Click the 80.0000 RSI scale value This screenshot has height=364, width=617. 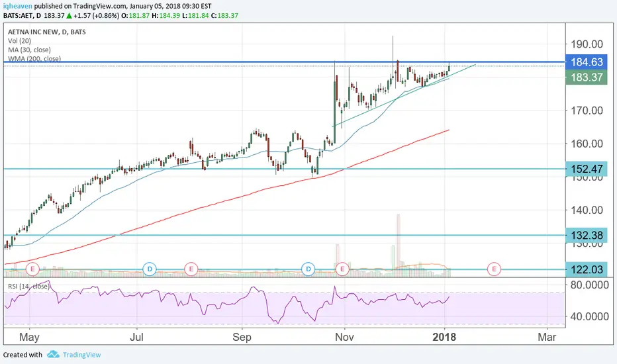click(x=589, y=285)
